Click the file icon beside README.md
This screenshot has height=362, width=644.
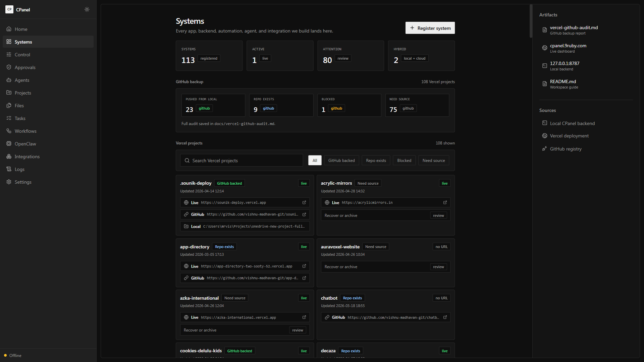point(545,84)
